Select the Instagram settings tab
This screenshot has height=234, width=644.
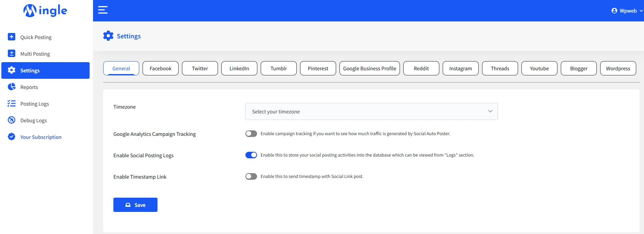(460, 68)
